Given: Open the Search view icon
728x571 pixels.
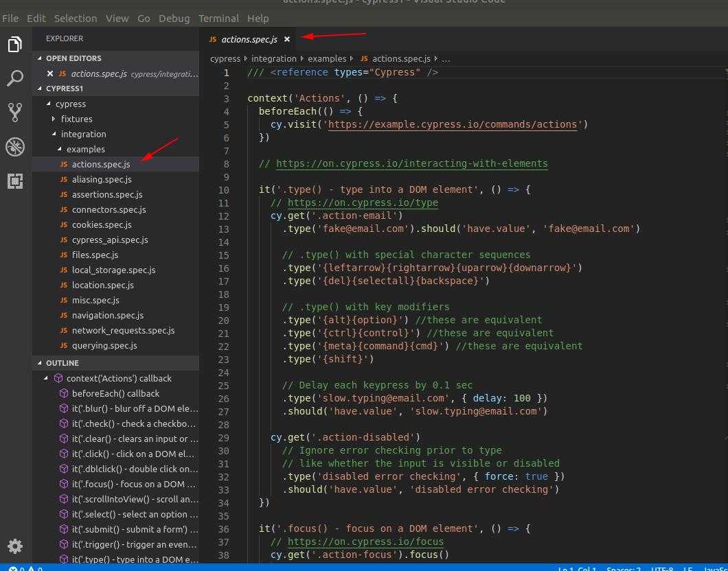Looking at the screenshot, I should pos(15,78).
